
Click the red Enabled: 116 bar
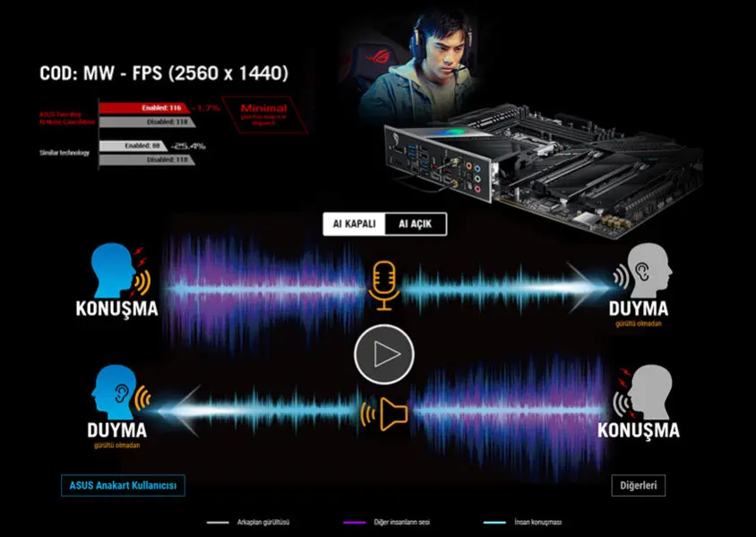[143, 108]
